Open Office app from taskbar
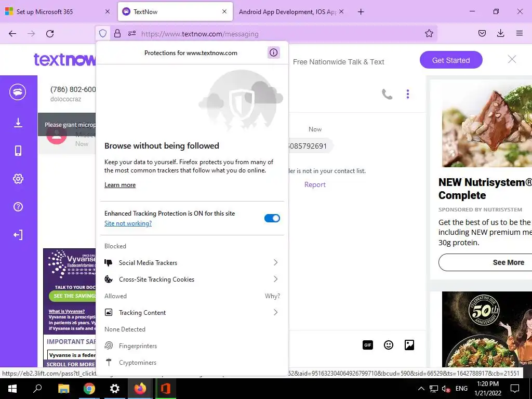532x399 pixels. click(166, 388)
